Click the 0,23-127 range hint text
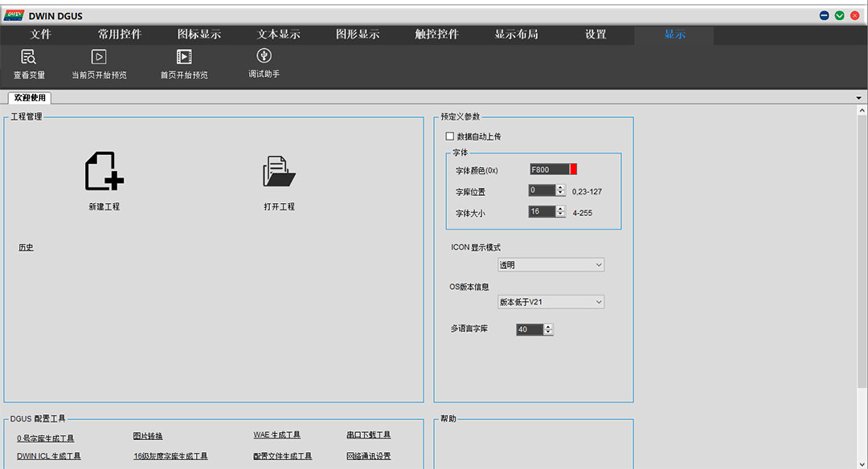This screenshot has width=868, height=469. point(587,191)
